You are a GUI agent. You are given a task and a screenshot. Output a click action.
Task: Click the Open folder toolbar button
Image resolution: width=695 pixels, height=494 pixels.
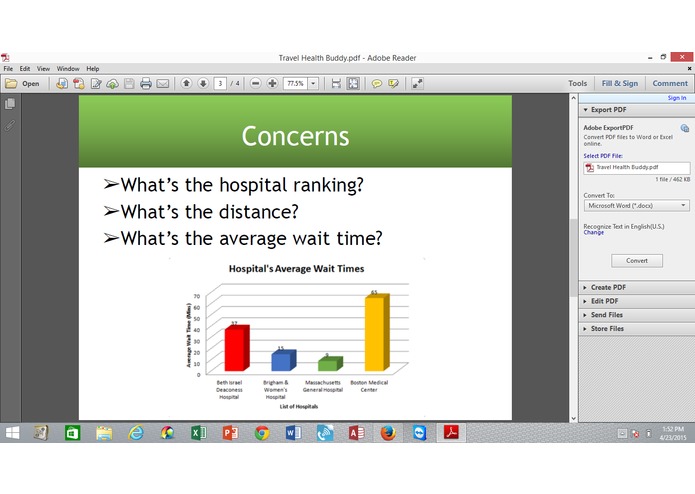tap(22, 83)
